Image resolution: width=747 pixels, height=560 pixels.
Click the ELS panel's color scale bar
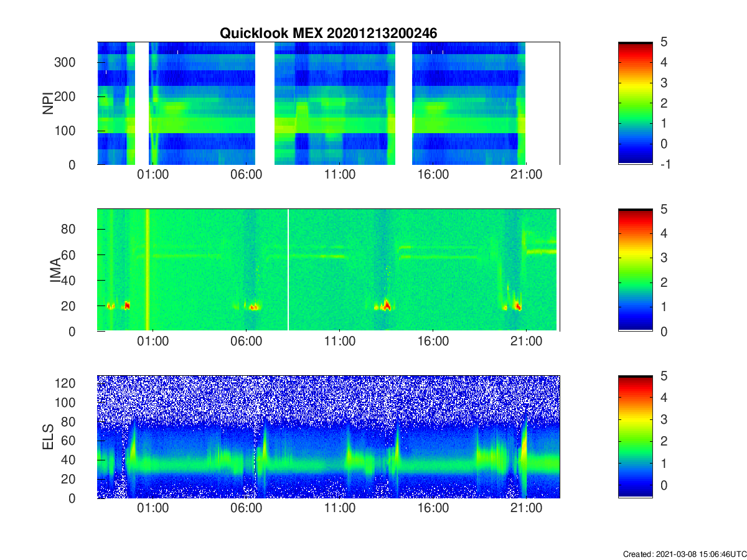point(636,437)
